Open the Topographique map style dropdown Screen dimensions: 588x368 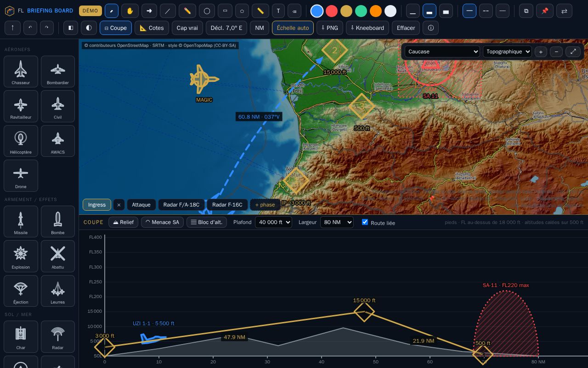(x=507, y=52)
